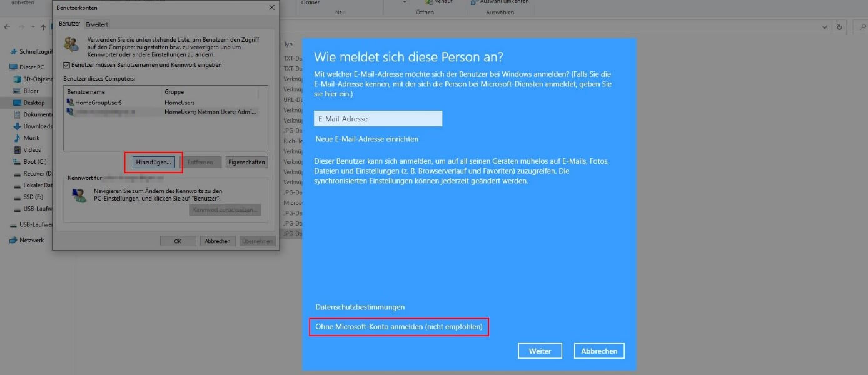The width and height of the screenshot is (868, 375).
Task: Open Videos icon in Explorer sidebar
Action: [x=18, y=150]
